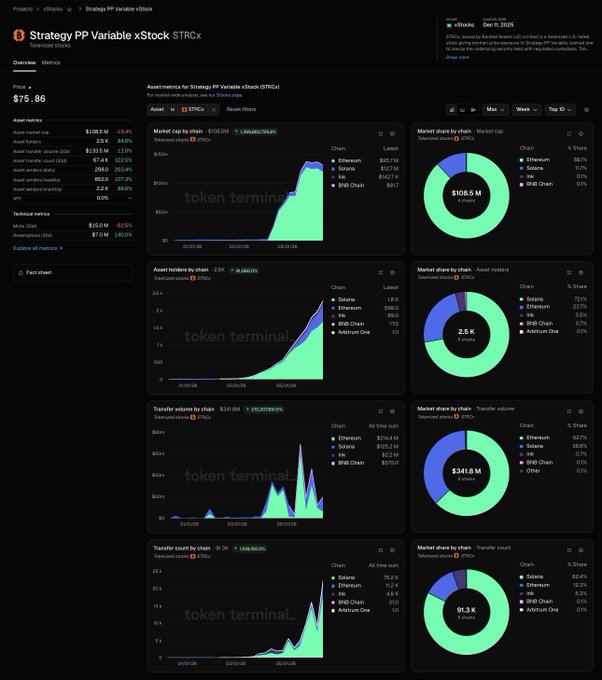Open the Stocks page link

pyautogui.click(x=229, y=95)
